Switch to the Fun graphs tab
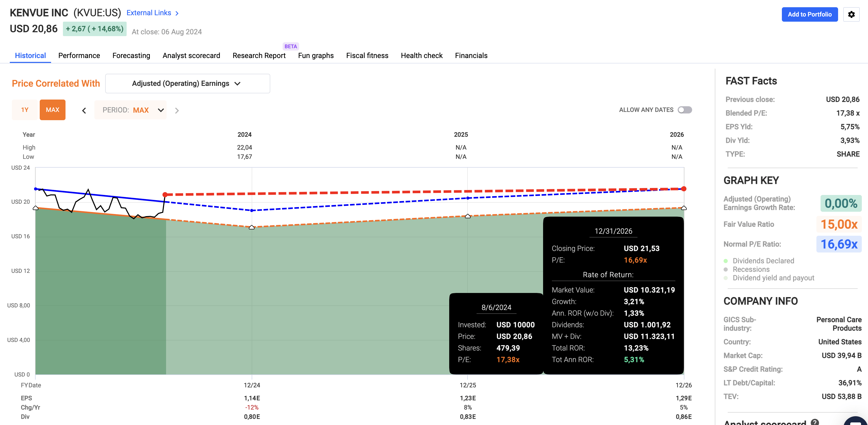 click(x=316, y=56)
